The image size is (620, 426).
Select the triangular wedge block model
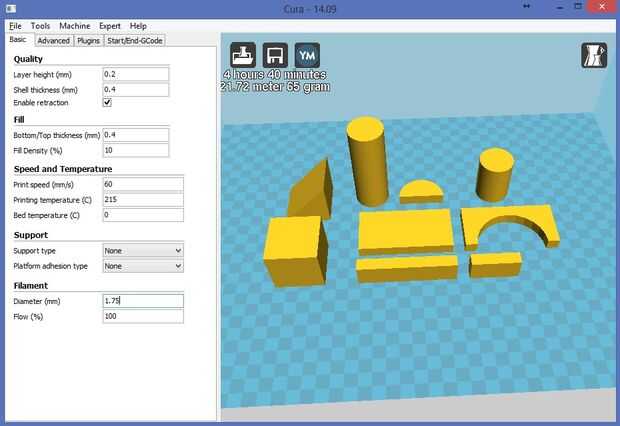tap(310, 190)
